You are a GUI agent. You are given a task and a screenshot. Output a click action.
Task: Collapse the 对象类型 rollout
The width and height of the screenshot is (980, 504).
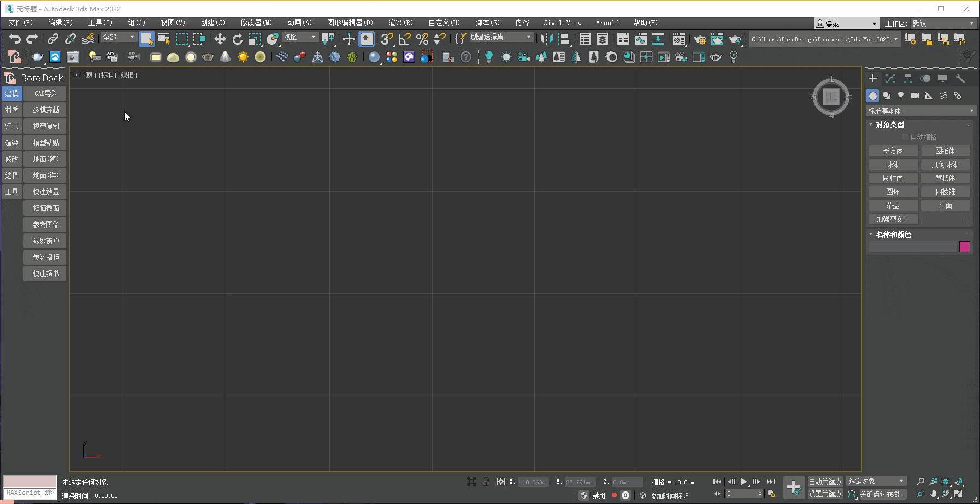point(890,124)
